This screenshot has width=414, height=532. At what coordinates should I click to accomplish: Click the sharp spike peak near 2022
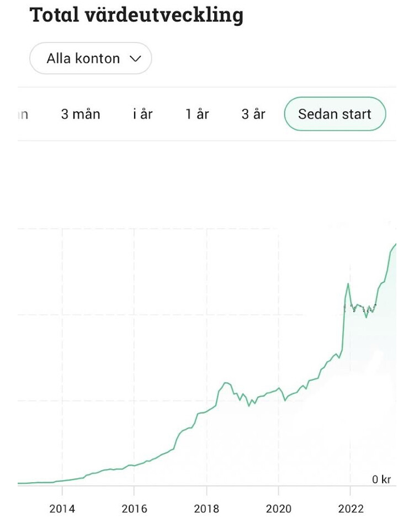348,284
